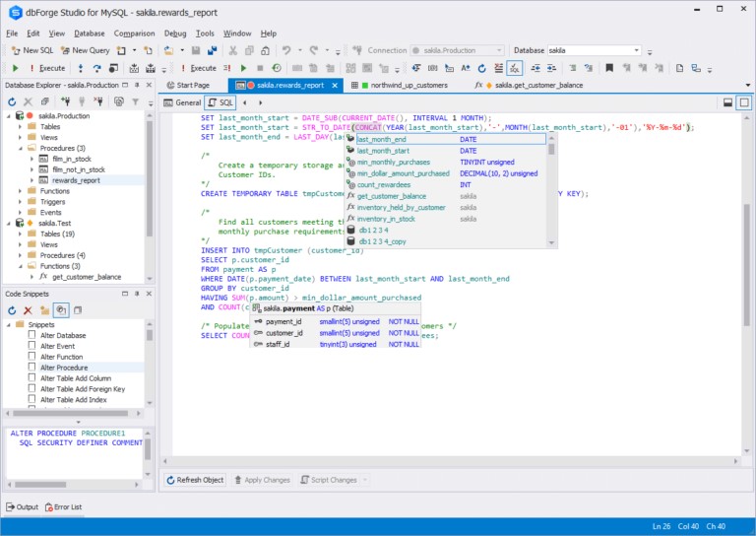This screenshot has height=536, width=756.
Task: Collapse the sakila.Production tree node
Action: click(8, 116)
